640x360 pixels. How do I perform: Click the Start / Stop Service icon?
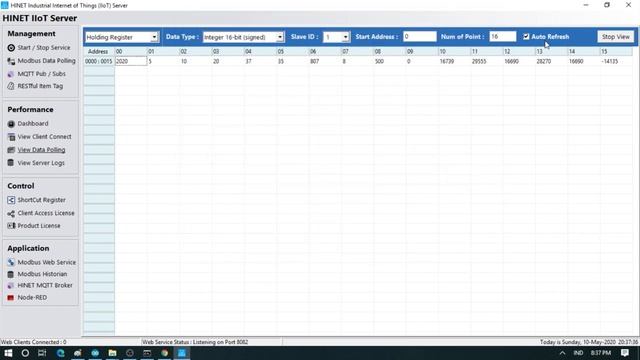(x=11, y=48)
